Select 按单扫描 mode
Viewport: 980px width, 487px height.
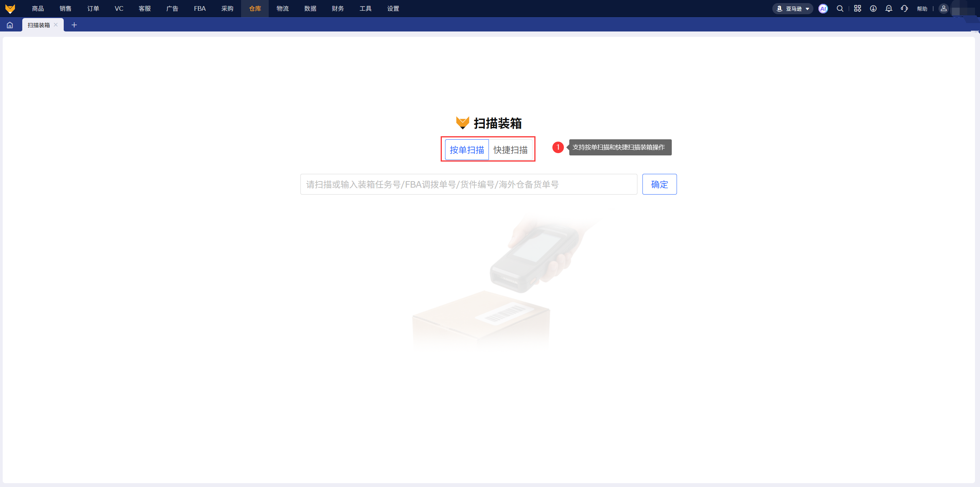(x=466, y=150)
